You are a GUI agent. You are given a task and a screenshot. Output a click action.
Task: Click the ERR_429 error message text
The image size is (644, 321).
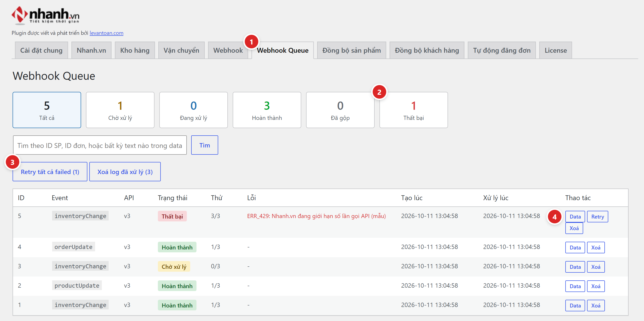pyautogui.click(x=316, y=216)
